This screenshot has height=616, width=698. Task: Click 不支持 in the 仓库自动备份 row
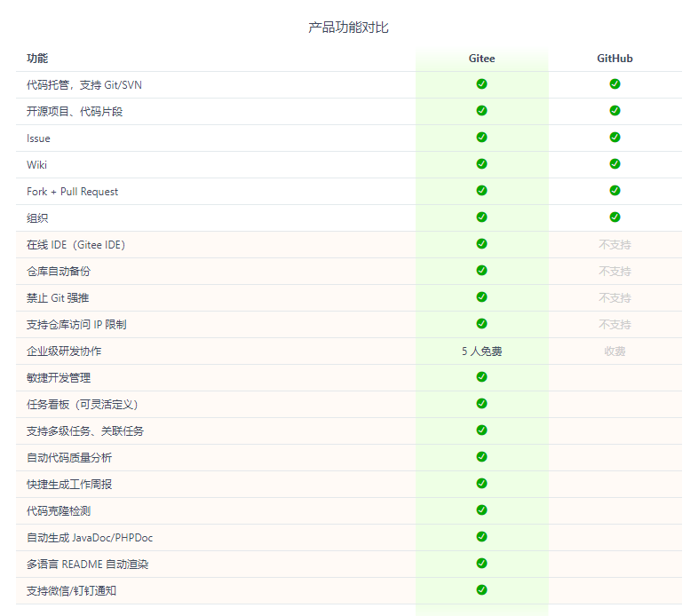point(615,271)
